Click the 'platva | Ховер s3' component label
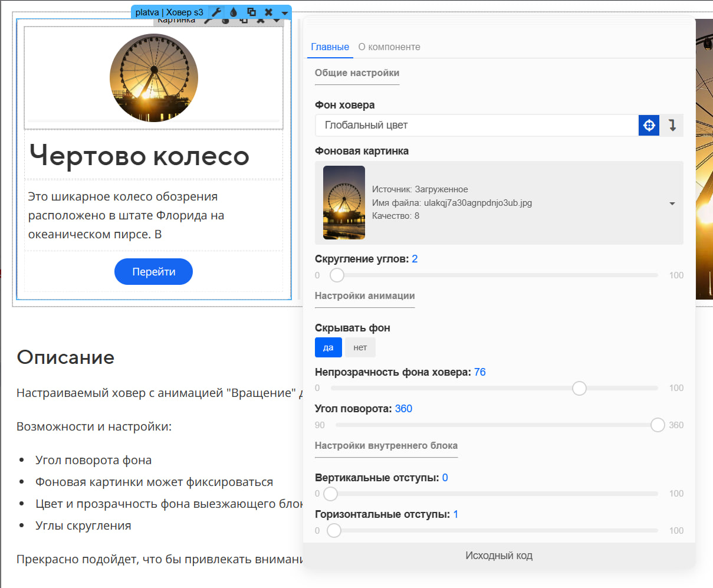The image size is (713, 588). [169, 12]
